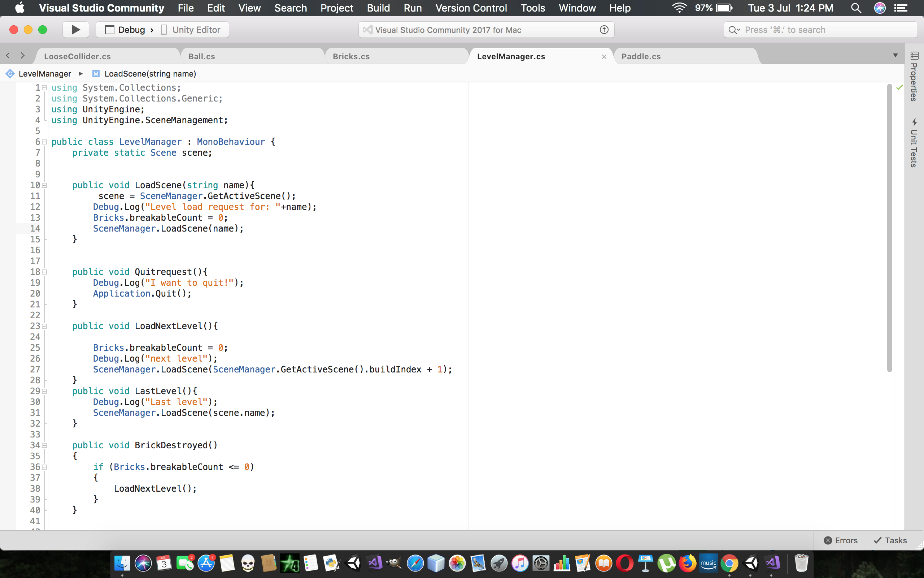This screenshot has height=578, width=924.
Task: Open Notification Center list icon
Action: (901, 8)
